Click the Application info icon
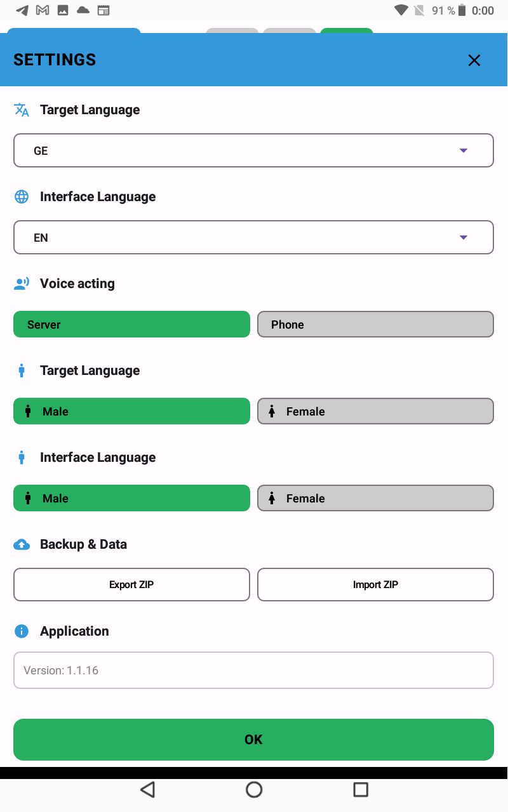 click(x=22, y=631)
